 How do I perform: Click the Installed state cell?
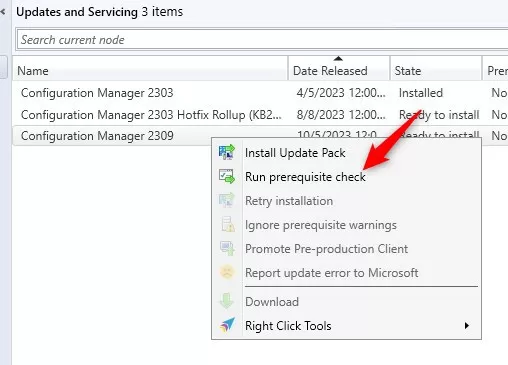point(421,93)
